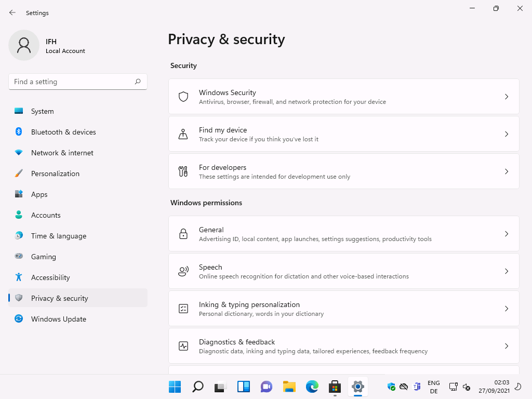The width and height of the screenshot is (532, 399).
Task: Click the muted volume tray icon
Action: [x=467, y=387]
